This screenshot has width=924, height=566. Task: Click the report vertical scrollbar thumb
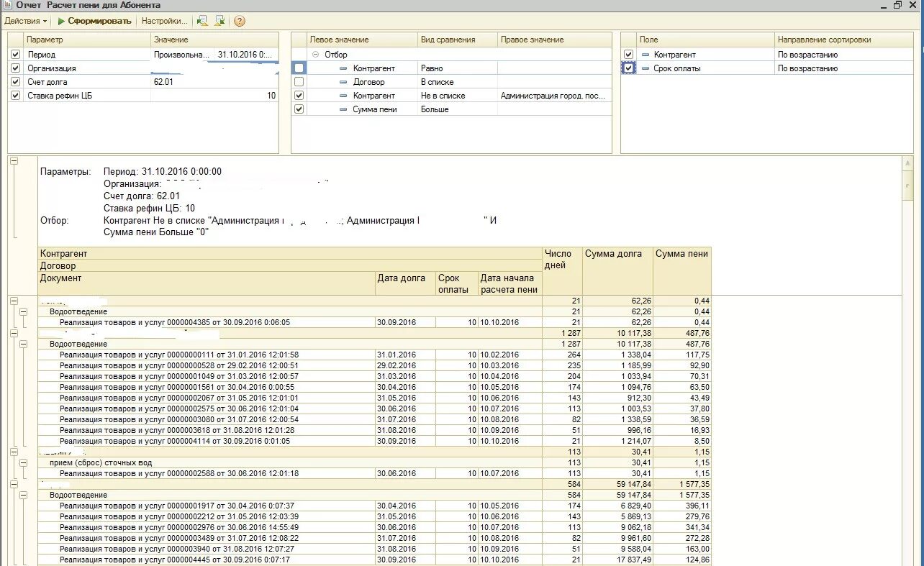tap(908, 186)
